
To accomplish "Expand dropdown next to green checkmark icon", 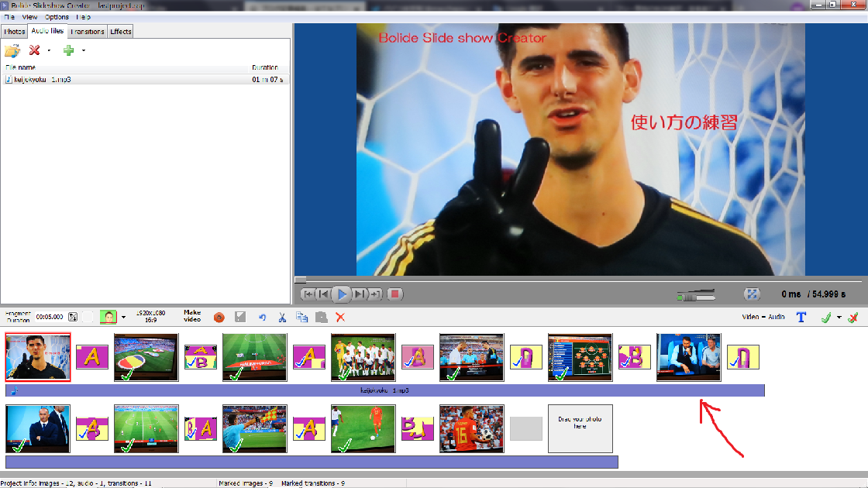I will tap(839, 318).
